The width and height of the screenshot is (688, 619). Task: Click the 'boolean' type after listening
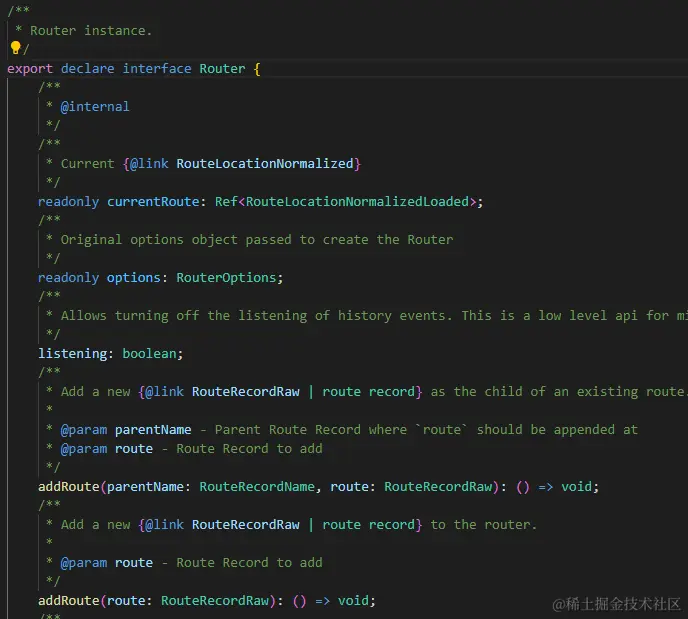(x=149, y=354)
